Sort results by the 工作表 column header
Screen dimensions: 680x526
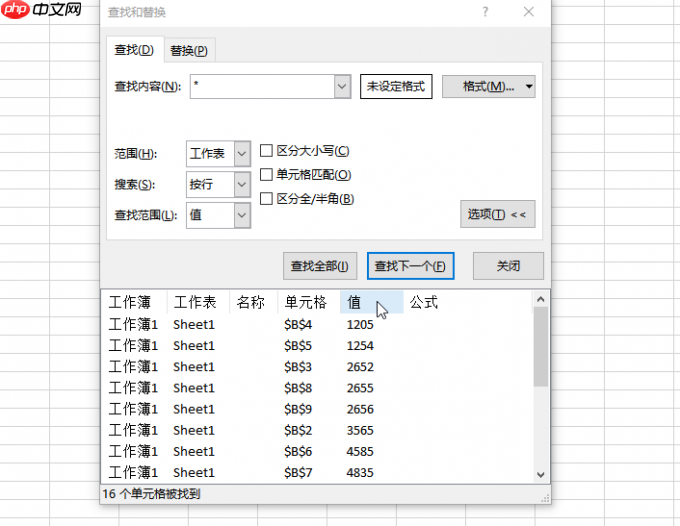coord(198,302)
